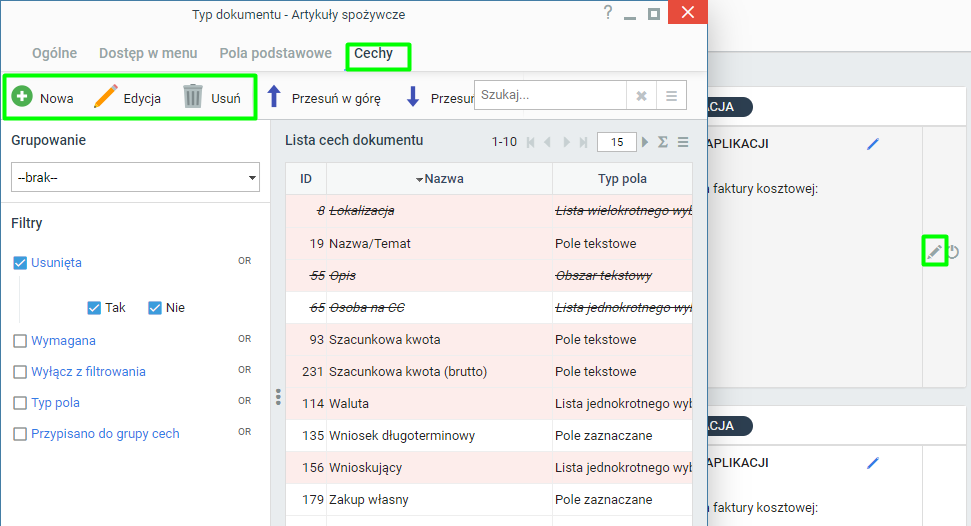Clear the search field with X icon
Screen dimensions: 971x526
tap(642, 96)
